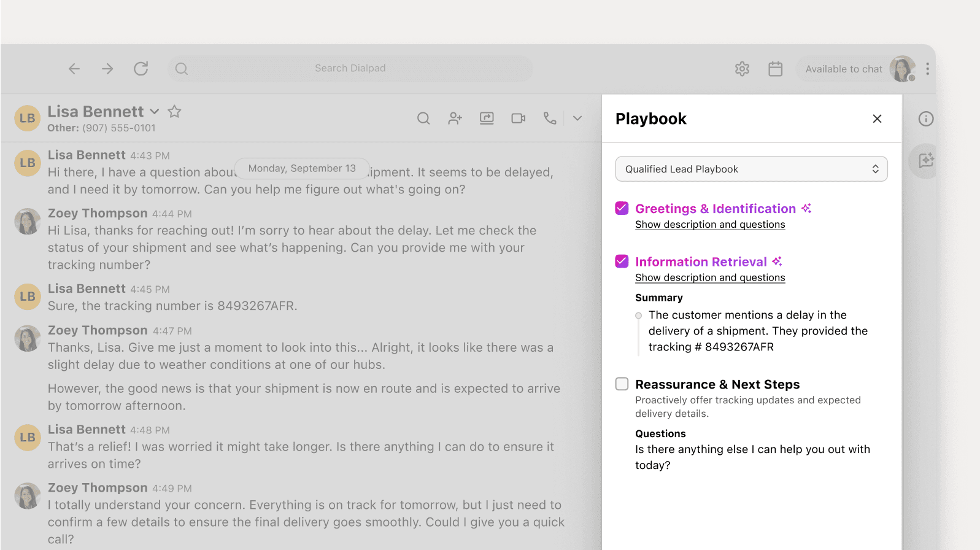Uncheck the Greetings & Identification checkbox
980x550 pixels.
(x=622, y=208)
